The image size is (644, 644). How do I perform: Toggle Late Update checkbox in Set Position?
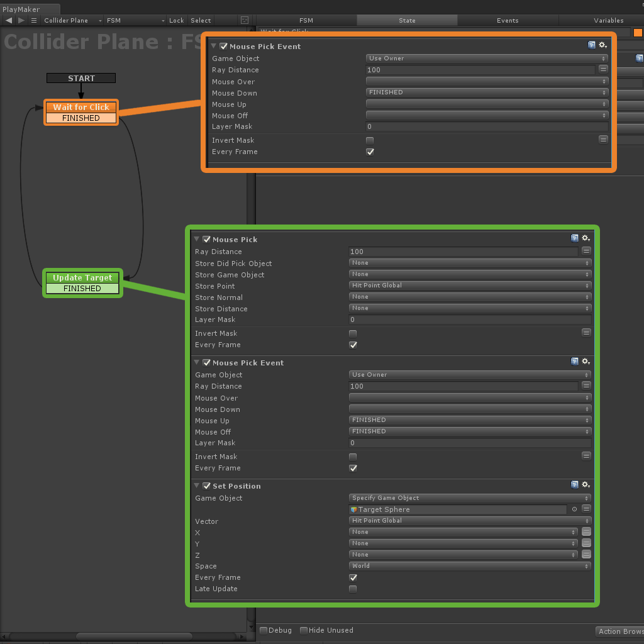tap(353, 589)
